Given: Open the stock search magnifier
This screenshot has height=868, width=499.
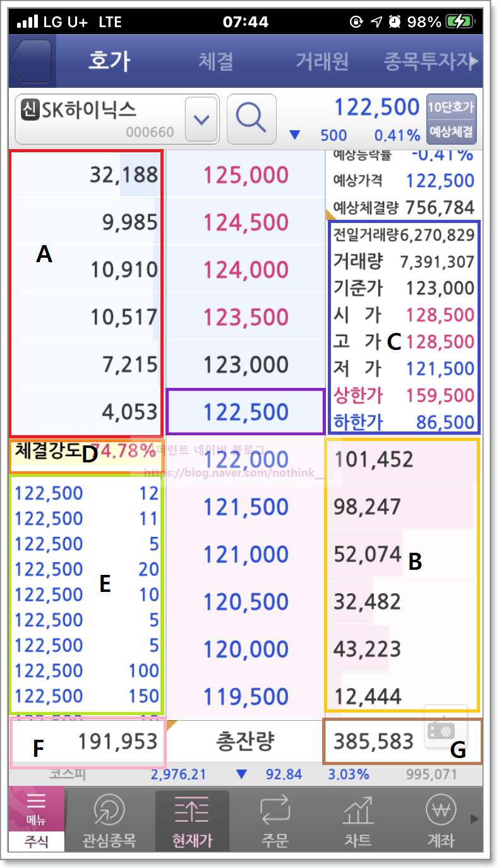Looking at the screenshot, I should 251,119.
